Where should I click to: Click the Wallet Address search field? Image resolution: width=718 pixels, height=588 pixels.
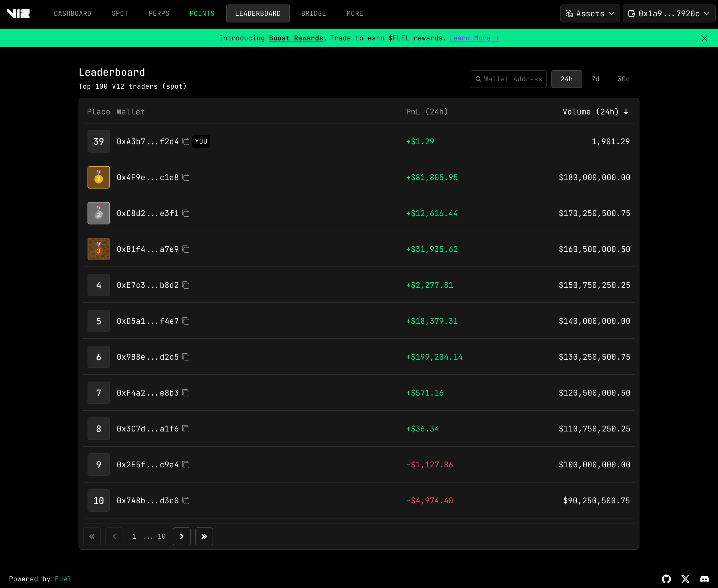pyautogui.click(x=508, y=79)
